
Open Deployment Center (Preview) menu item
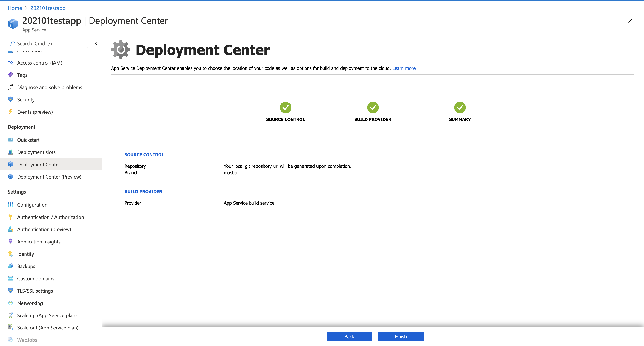click(x=49, y=177)
